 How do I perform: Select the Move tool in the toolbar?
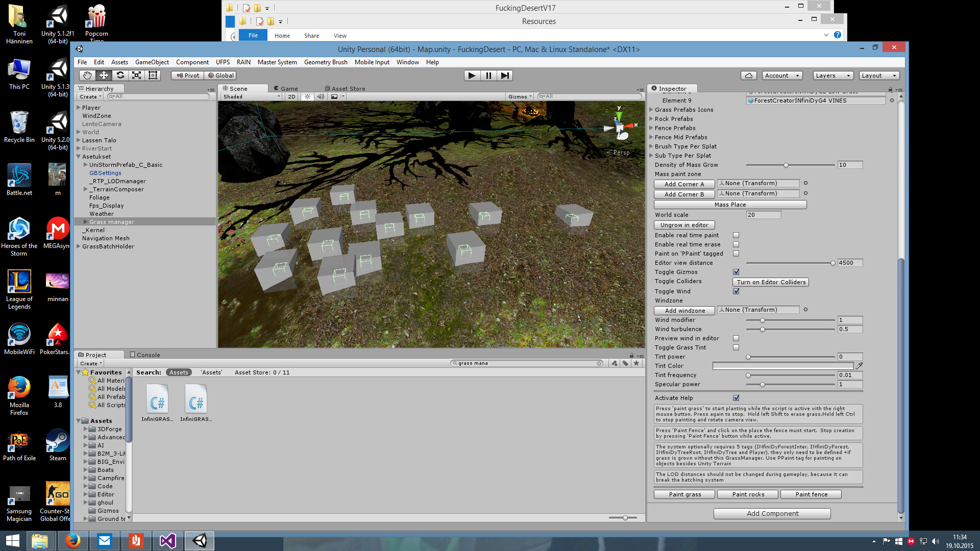104,75
